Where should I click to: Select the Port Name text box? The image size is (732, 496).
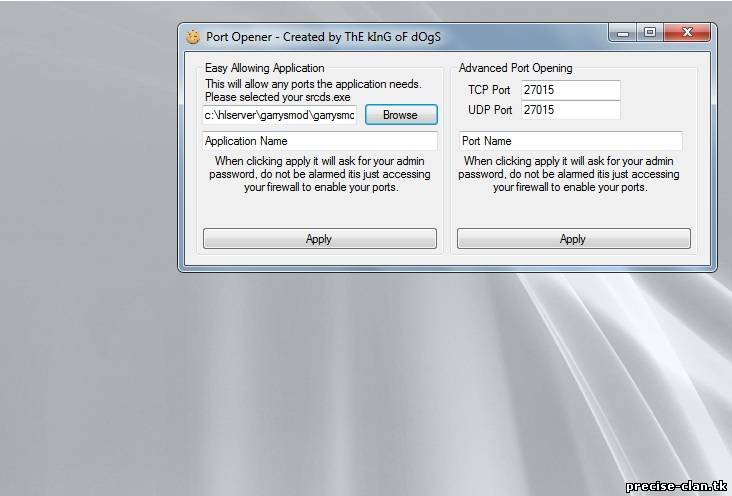[570, 141]
